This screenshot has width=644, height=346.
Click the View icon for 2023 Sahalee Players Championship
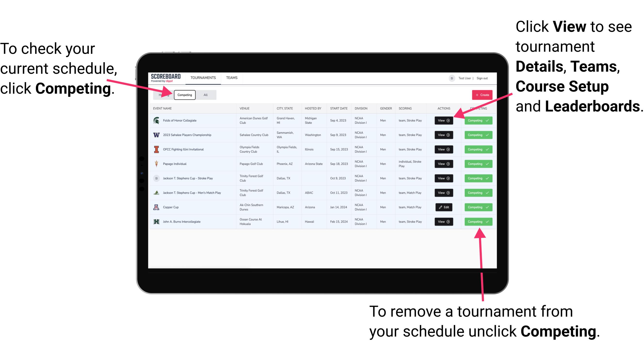pyautogui.click(x=443, y=135)
